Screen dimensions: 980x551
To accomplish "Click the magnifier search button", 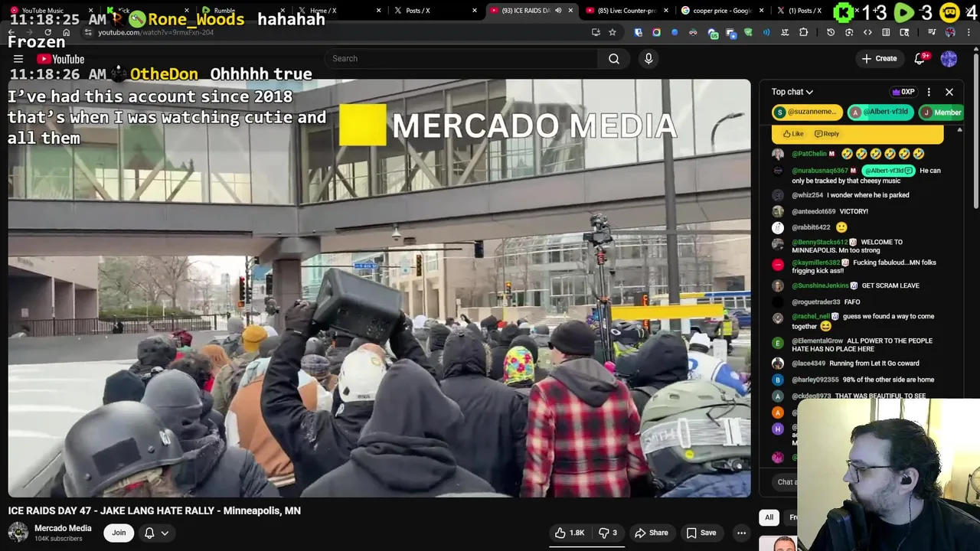I will pyautogui.click(x=614, y=58).
